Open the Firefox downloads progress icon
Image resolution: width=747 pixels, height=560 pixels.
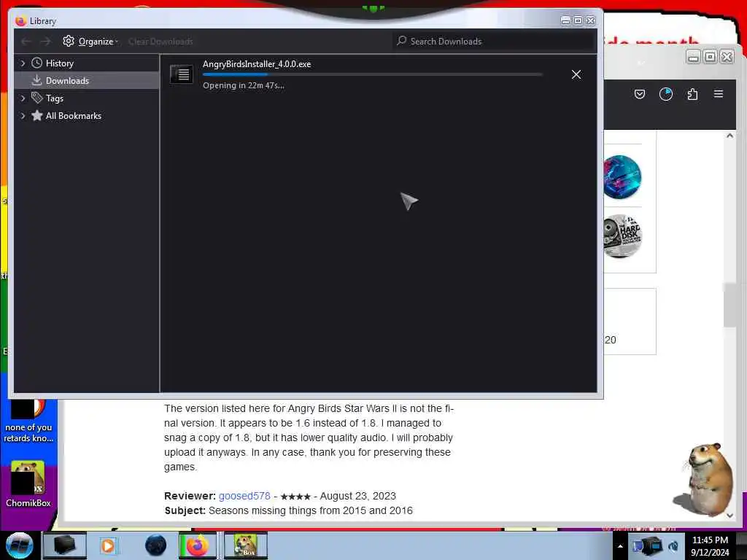click(x=665, y=94)
